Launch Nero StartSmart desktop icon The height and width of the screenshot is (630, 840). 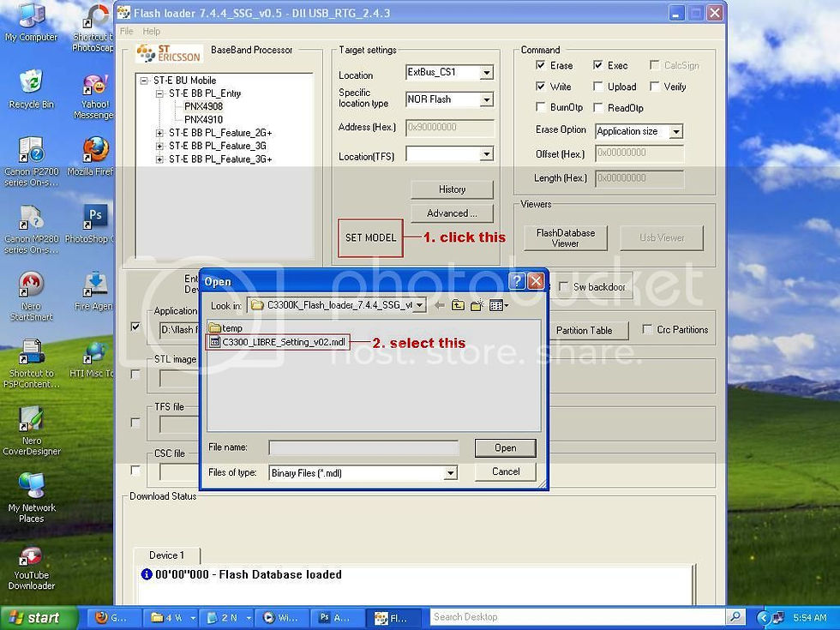tap(31, 297)
